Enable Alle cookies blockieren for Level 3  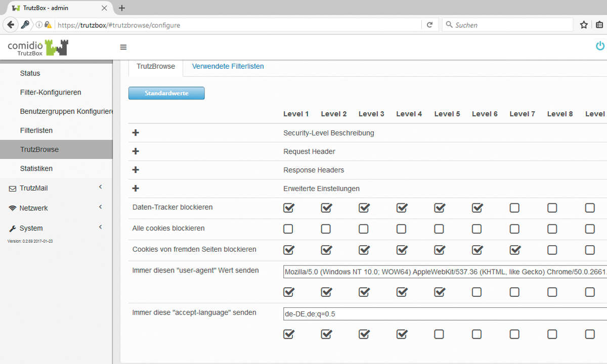tap(364, 229)
